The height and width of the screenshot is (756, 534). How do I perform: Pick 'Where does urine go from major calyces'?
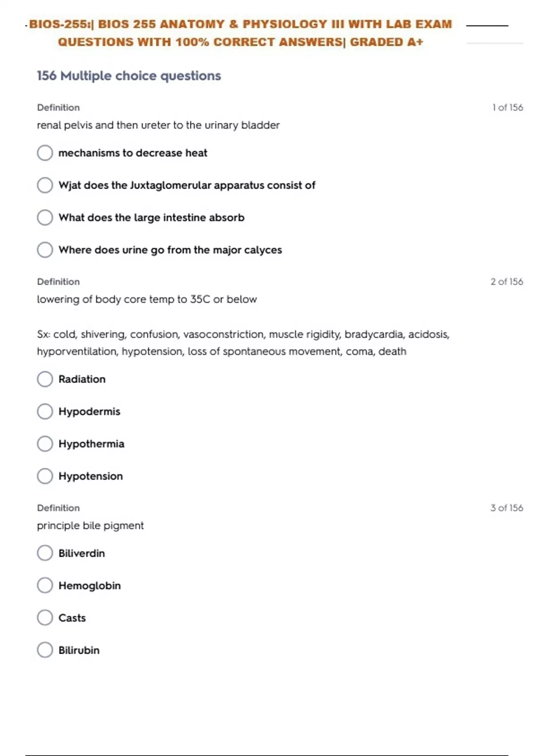(x=45, y=250)
